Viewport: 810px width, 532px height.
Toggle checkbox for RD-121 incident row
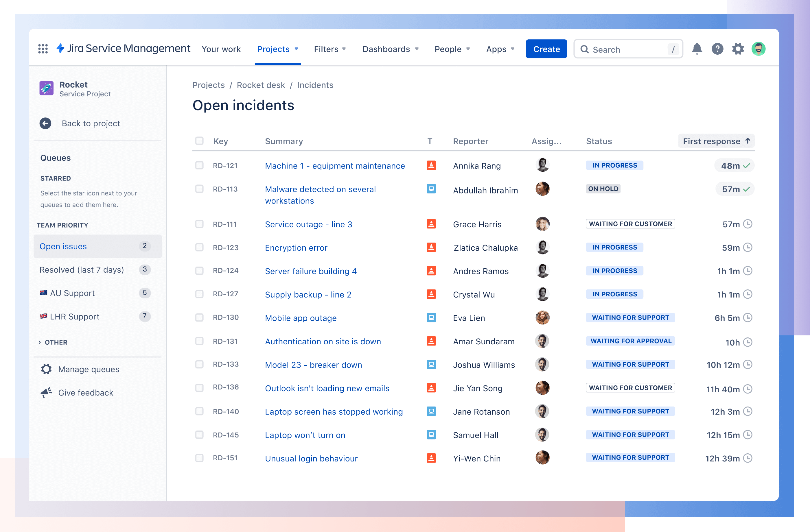(200, 166)
